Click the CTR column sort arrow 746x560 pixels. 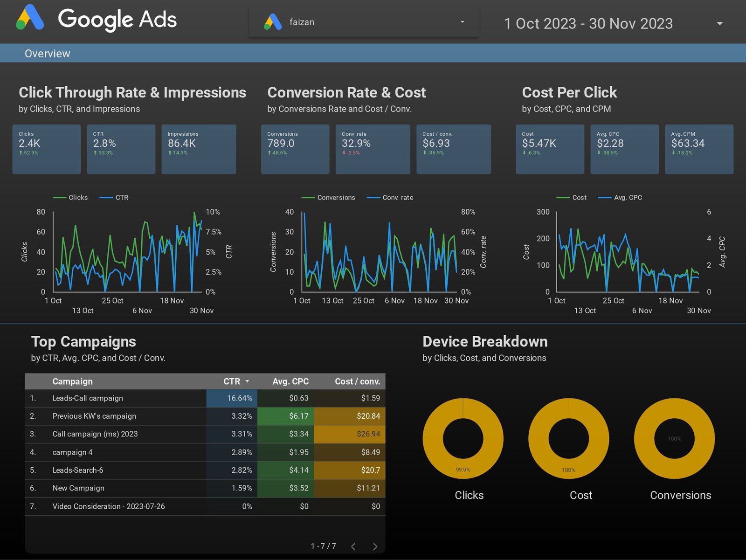point(247,381)
